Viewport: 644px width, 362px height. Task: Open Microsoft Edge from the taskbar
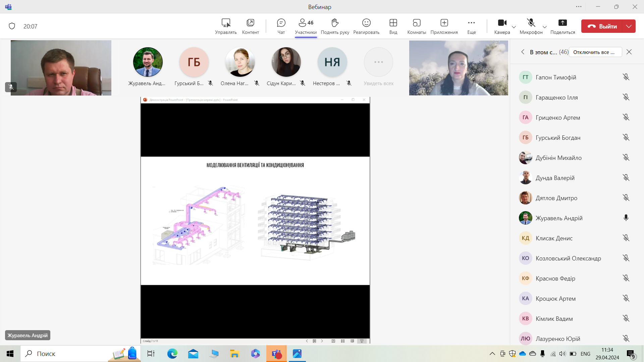click(x=172, y=354)
